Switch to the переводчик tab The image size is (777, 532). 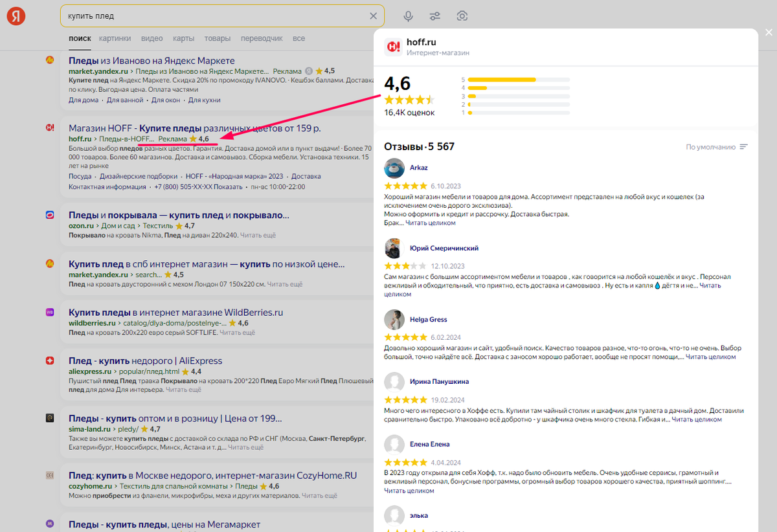pyautogui.click(x=262, y=38)
